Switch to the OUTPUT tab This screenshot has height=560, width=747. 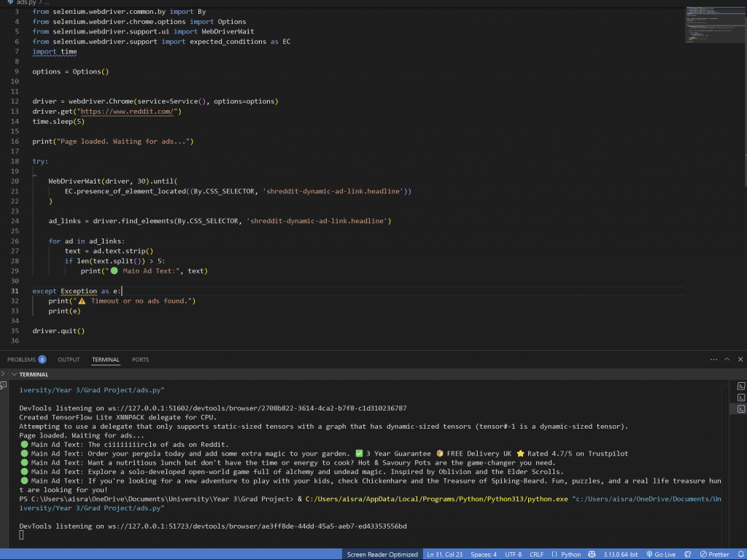(69, 359)
